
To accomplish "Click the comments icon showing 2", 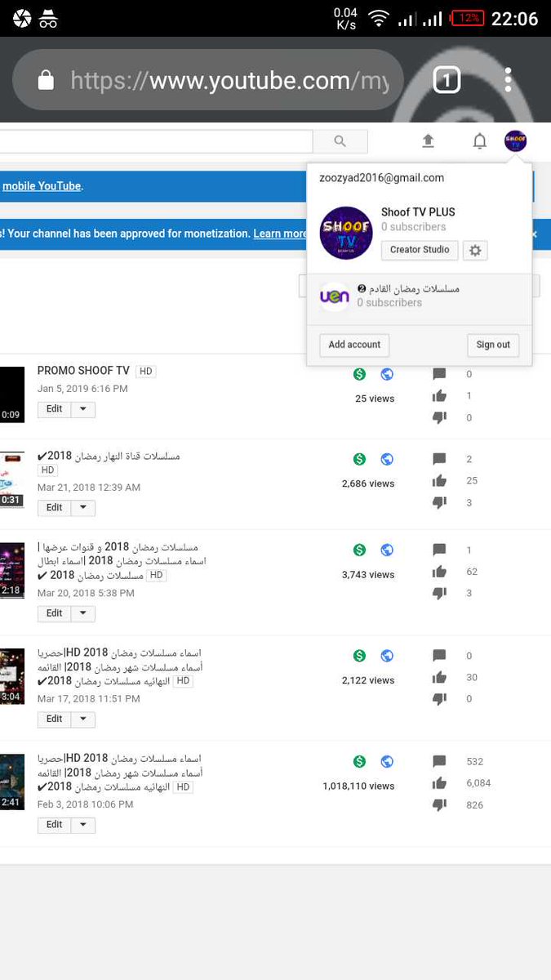I will tap(439, 459).
